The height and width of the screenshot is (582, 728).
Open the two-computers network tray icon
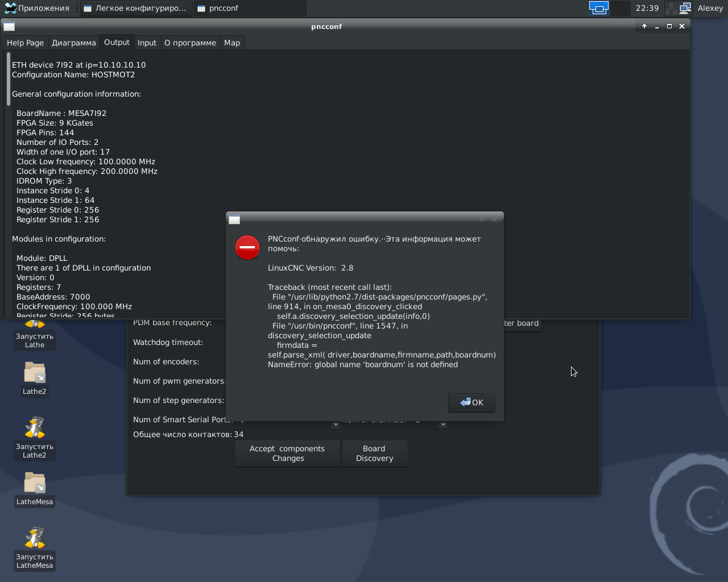click(x=685, y=8)
